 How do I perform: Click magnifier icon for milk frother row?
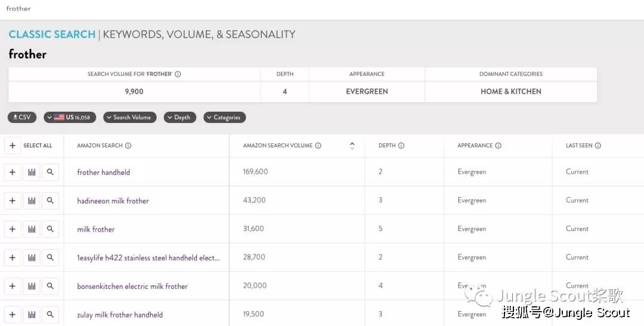51,229
